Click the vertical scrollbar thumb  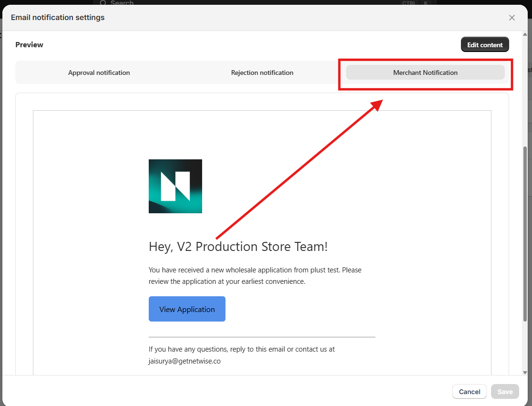[525, 234]
